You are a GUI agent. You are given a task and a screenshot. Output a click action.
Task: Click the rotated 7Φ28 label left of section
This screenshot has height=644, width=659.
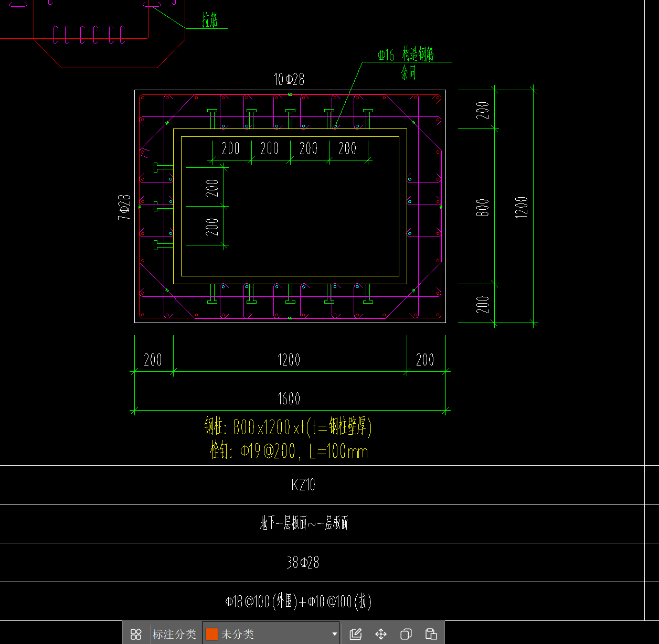(x=124, y=207)
